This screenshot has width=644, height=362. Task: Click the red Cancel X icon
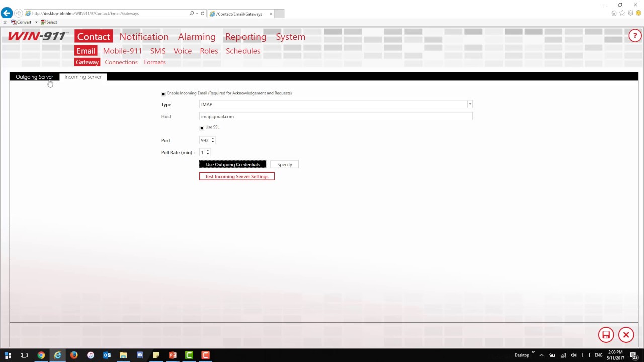pos(626,335)
